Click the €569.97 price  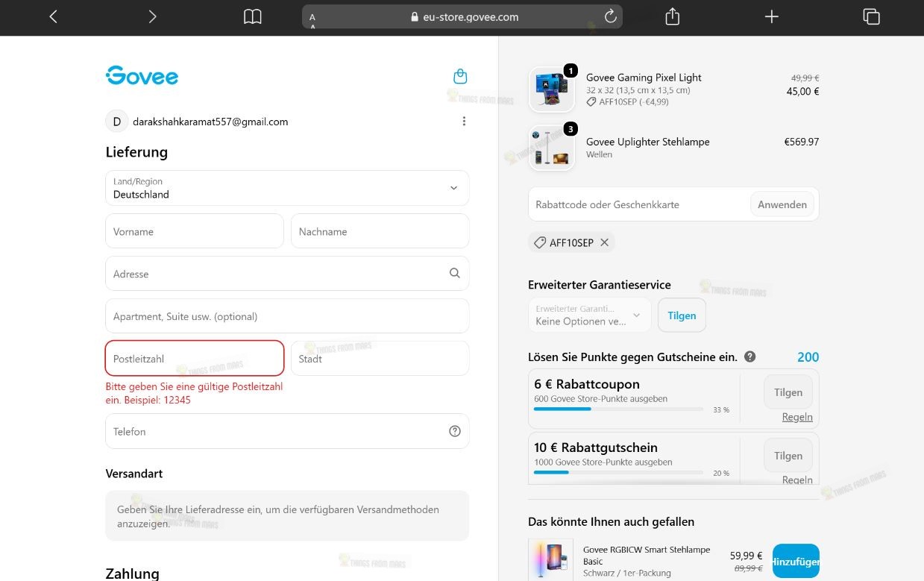tap(801, 142)
